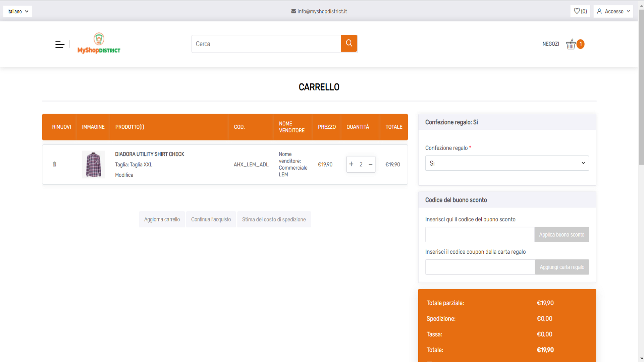The height and width of the screenshot is (362, 644).
Task: Expand the Accesso account dropdown
Action: click(x=613, y=11)
